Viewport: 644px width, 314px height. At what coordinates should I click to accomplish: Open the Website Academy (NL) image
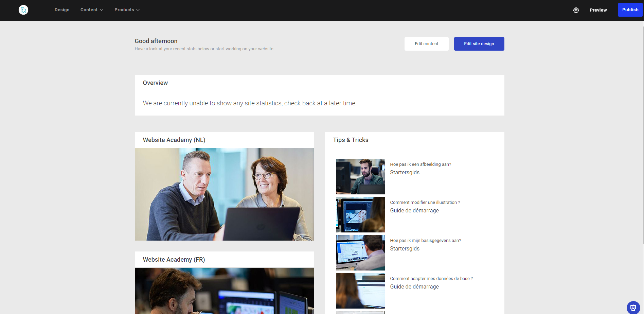[225, 194]
